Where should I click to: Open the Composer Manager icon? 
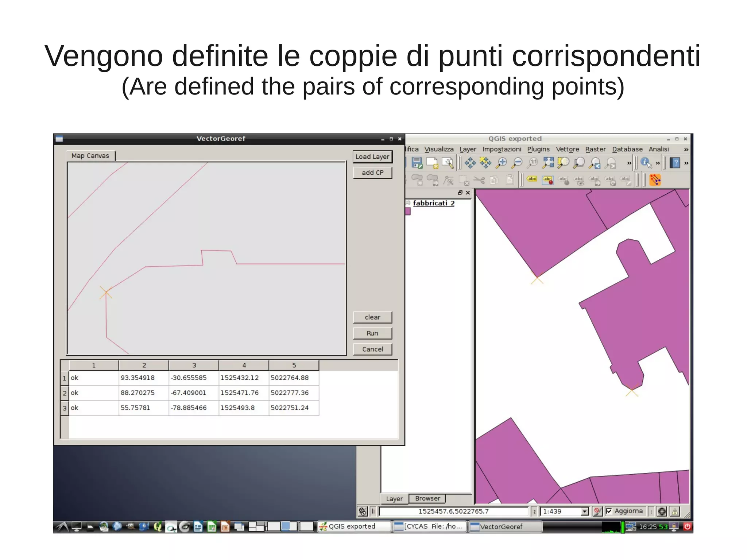tap(448, 163)
